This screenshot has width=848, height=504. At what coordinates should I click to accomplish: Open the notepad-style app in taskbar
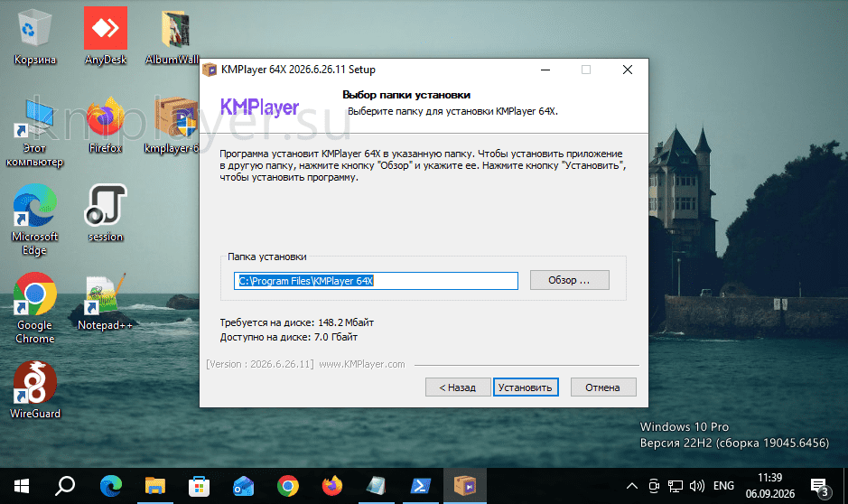377,486
